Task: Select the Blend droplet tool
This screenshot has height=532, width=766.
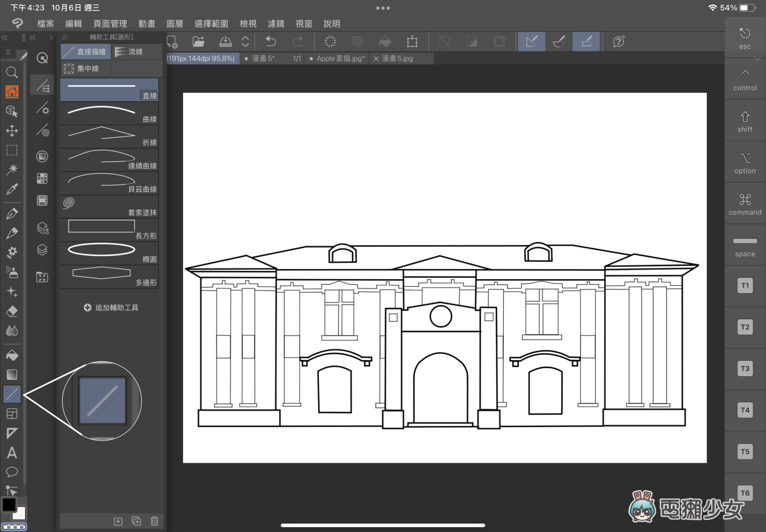Action: (12, 331)
